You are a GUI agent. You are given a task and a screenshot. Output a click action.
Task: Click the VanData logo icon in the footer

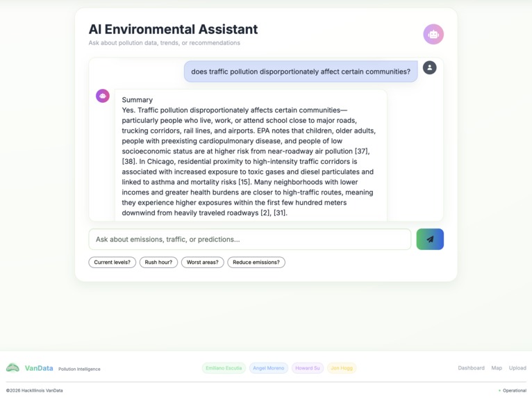(x=13, y=368)
